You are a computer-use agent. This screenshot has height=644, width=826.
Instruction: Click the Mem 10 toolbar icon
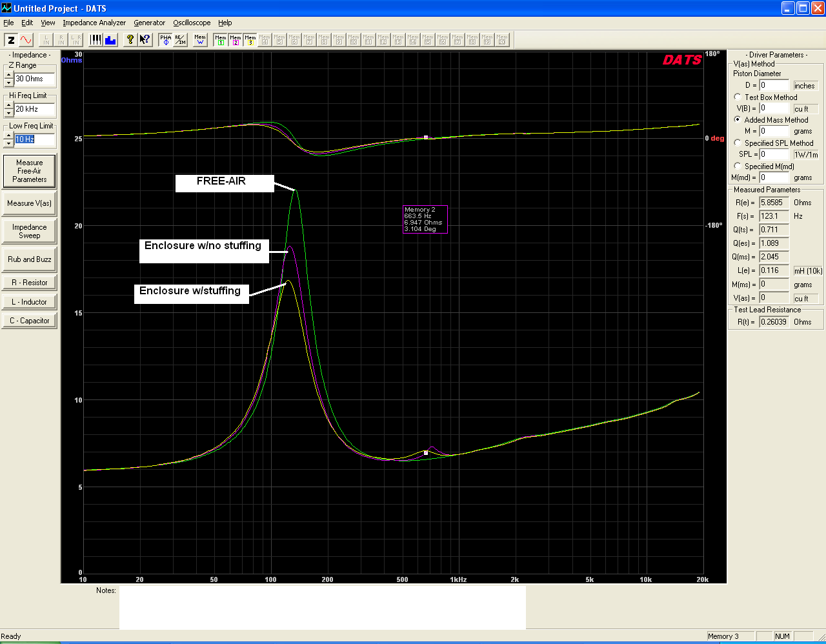(354, 40)
